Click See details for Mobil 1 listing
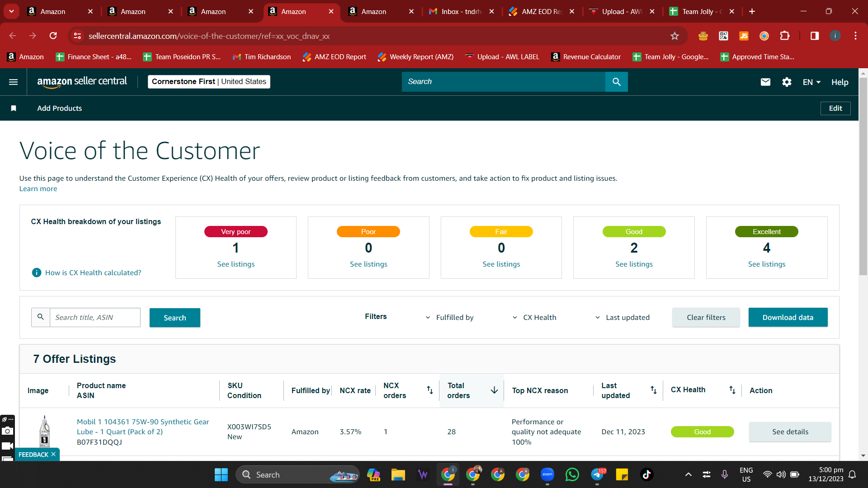This screenshot has height=488, width=868. tap(790, 432)
